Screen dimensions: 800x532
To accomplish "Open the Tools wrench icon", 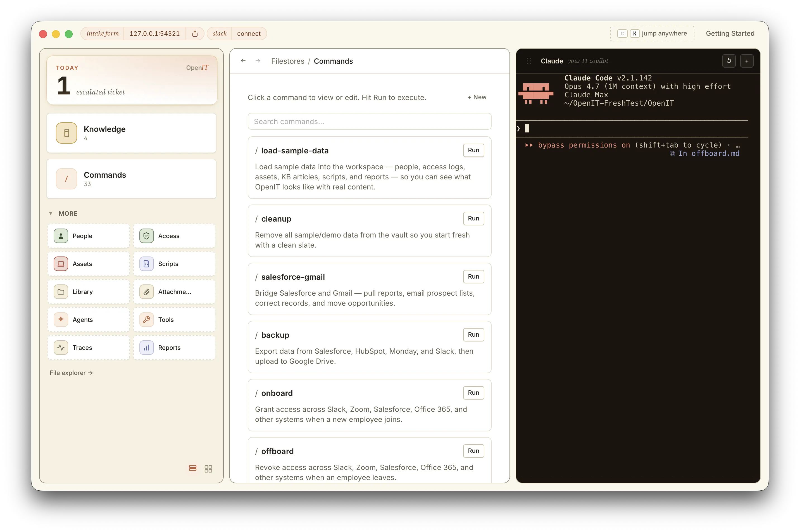I will (146, 320).
